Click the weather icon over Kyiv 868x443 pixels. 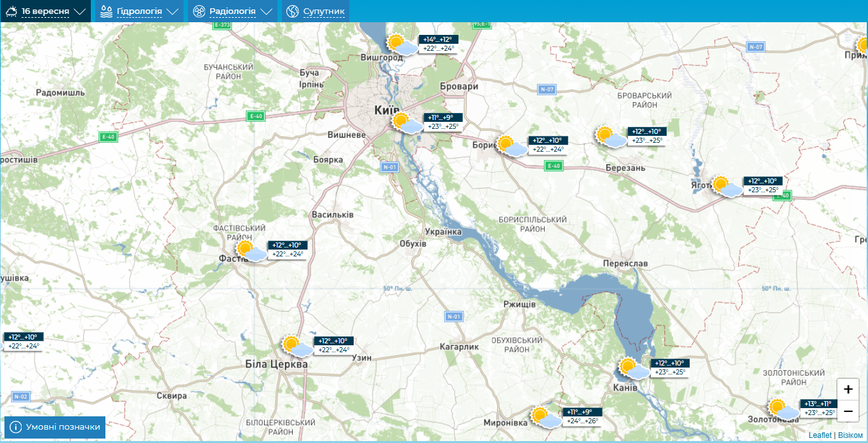click(x=406, y=122)
